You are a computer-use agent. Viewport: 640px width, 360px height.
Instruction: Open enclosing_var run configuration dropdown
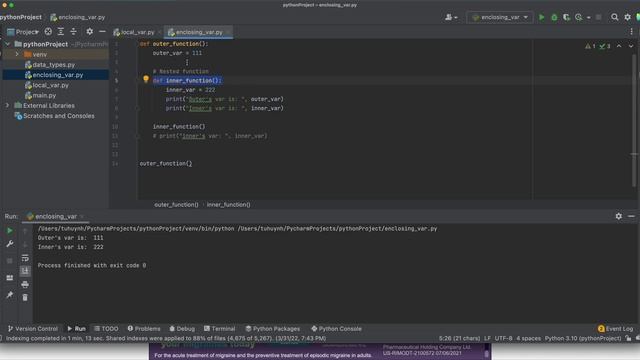coord(500,17)
